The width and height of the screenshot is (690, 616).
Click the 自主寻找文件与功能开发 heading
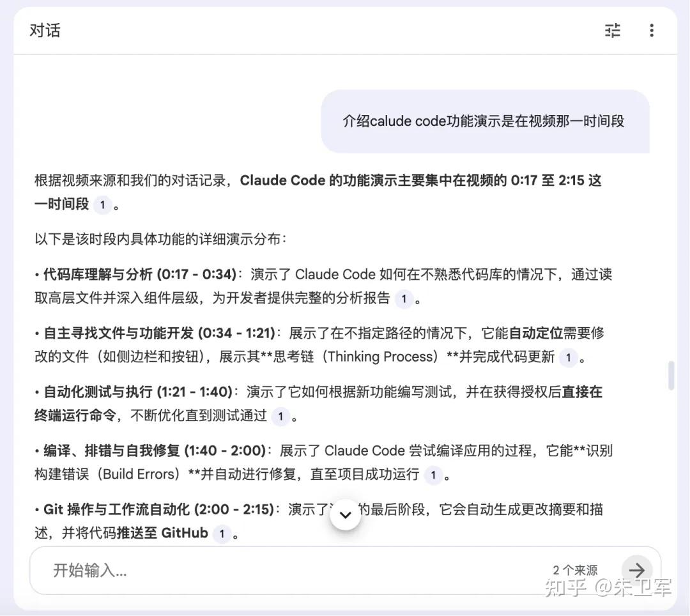(x=159, y=333)
